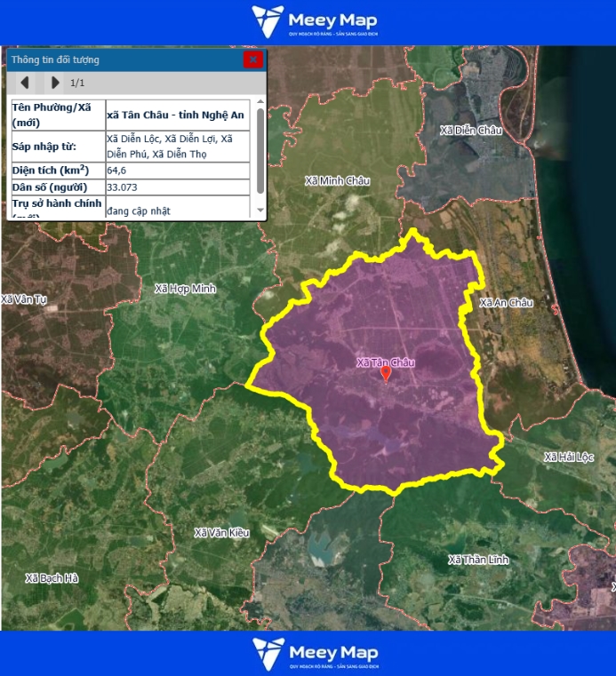Viewport: 616px width, 676px height.
Task: Select Xã Bạch Hà commune on map
Action: pos(52,578)
